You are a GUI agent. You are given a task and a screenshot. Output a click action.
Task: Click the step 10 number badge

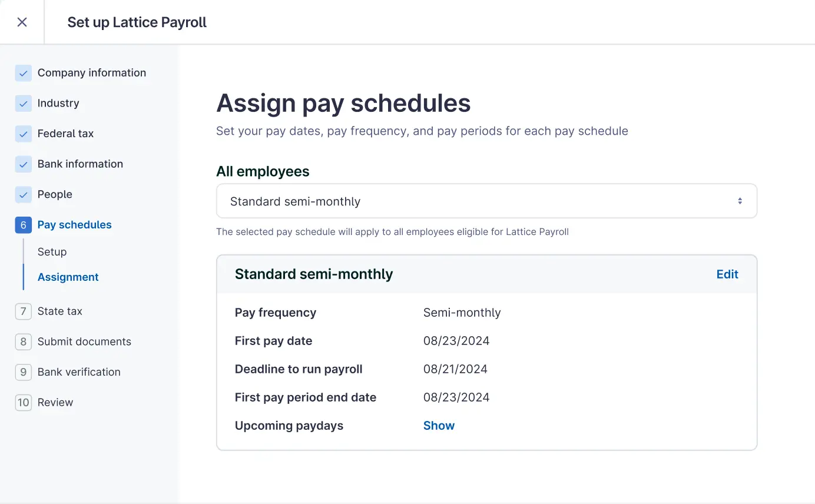pos(23,403)
